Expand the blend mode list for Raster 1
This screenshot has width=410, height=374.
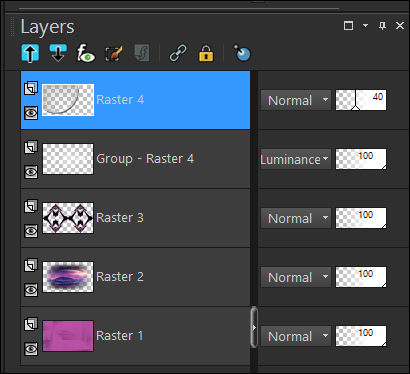(296, 336)
